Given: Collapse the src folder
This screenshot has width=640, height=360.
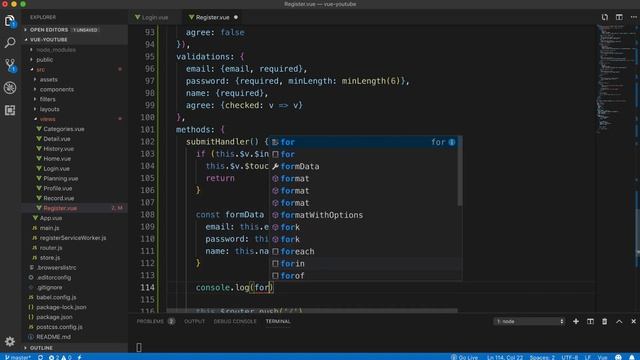Looking at the screenshot, I should pos(40,69).
